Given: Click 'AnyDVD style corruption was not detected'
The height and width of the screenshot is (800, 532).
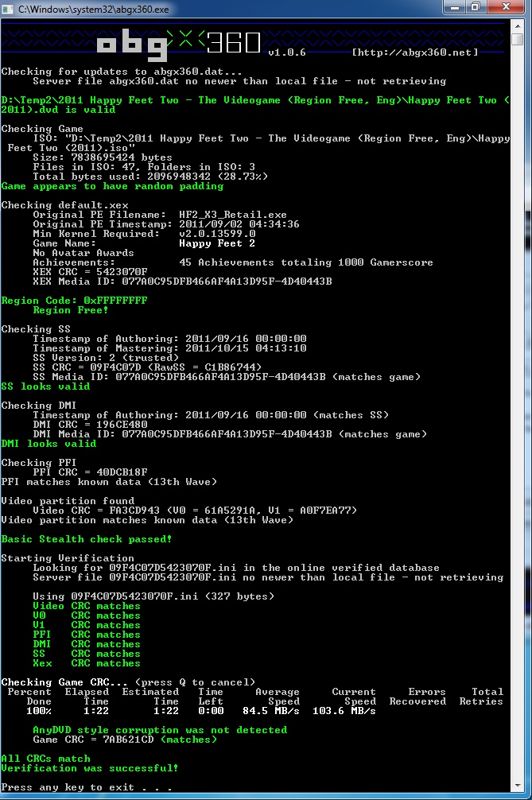Looking at the screenshot, I should point(160,730).
